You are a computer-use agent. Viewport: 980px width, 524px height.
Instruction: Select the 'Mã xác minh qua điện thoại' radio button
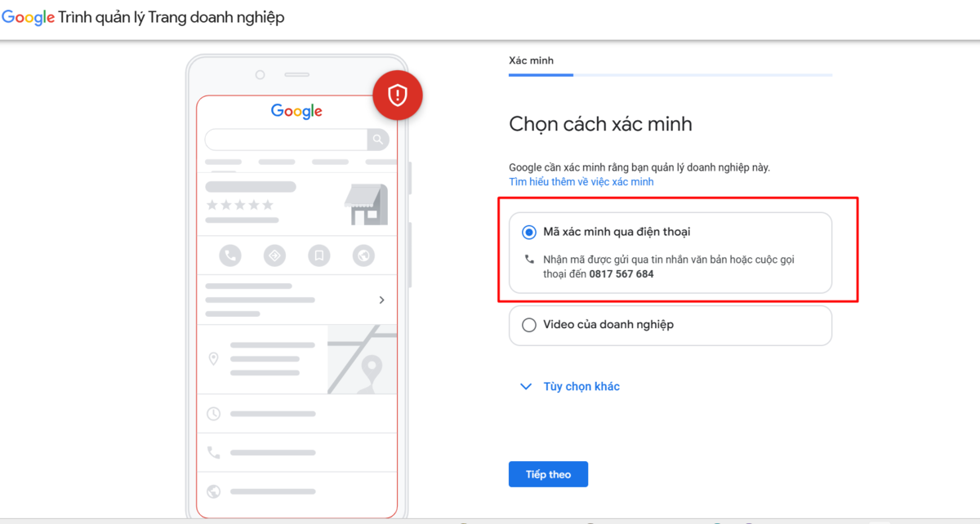(x=529, y=232)
